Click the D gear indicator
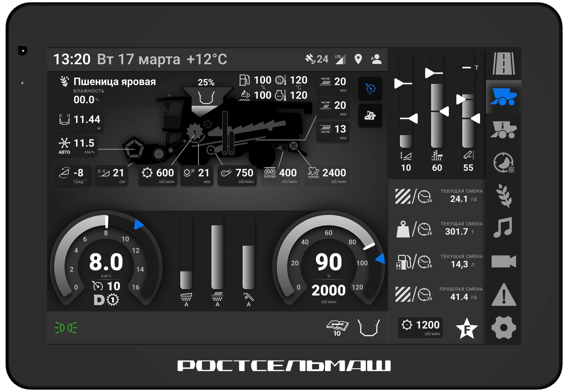The height and width of the screenshot is (392, 568). tap(99, 300)
